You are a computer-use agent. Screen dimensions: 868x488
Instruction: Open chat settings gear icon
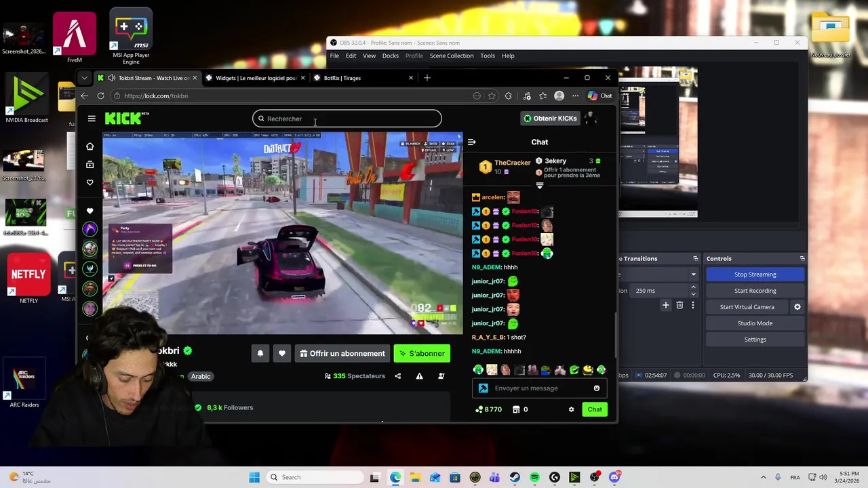click(571, 409)
